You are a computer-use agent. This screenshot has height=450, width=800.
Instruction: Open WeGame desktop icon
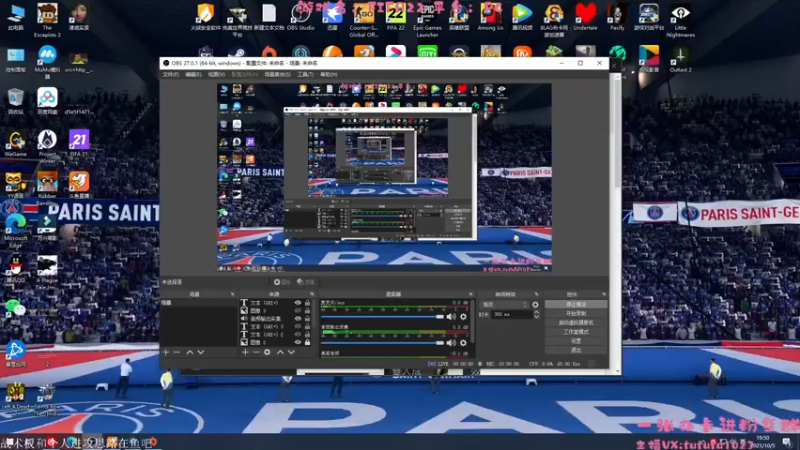16,144
